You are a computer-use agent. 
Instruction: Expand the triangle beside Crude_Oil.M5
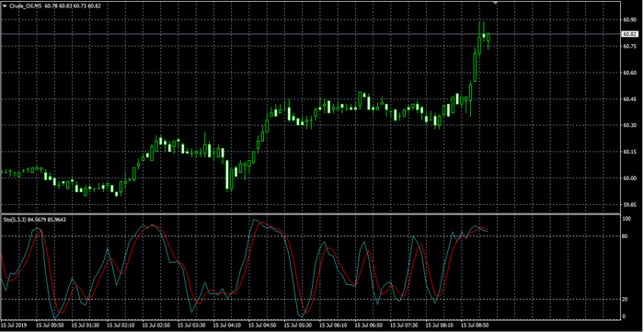5,6
